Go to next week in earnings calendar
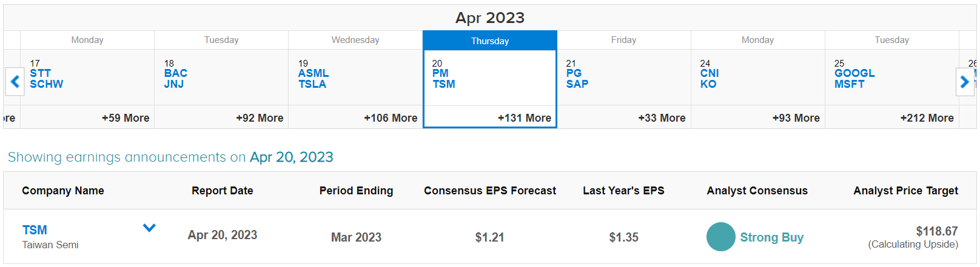Image resolution: width=980 pixels, height=267 pixels. click(964, 81)
